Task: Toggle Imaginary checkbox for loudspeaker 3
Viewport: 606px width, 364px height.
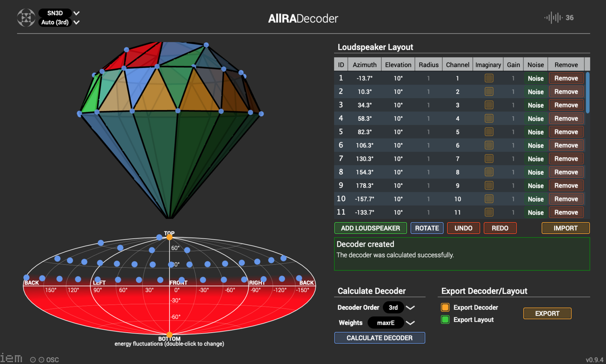Action: tap(489, 105)
